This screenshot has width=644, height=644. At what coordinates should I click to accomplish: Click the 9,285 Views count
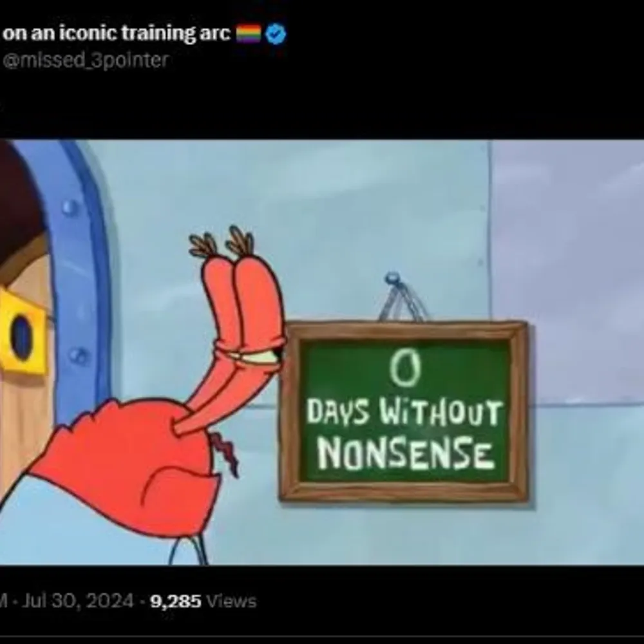point(204,601)
